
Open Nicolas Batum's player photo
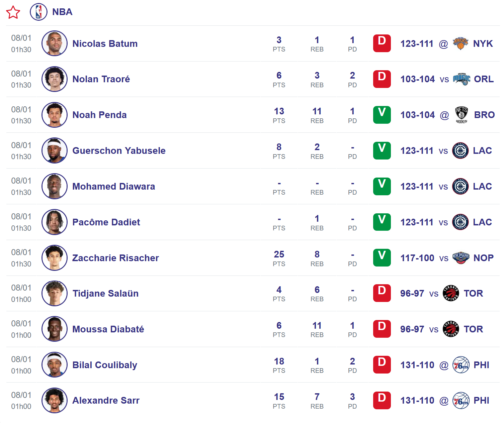click(x=55, y=43)
